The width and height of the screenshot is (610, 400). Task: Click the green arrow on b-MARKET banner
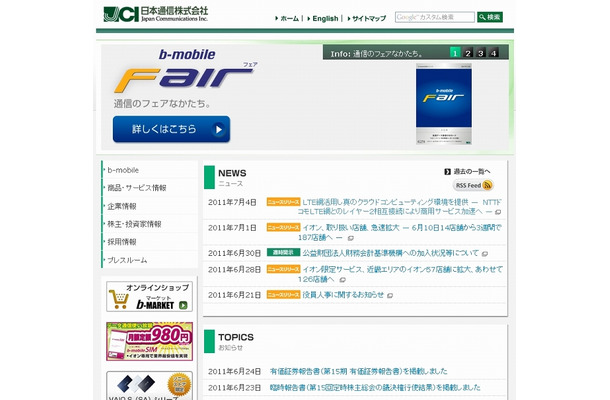coord(183,305)
